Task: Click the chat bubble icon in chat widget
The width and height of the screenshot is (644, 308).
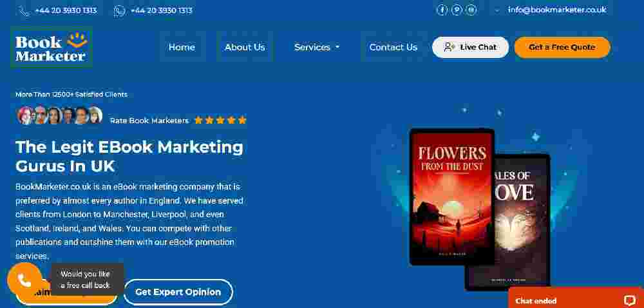Action: click(x=629, y=301)
